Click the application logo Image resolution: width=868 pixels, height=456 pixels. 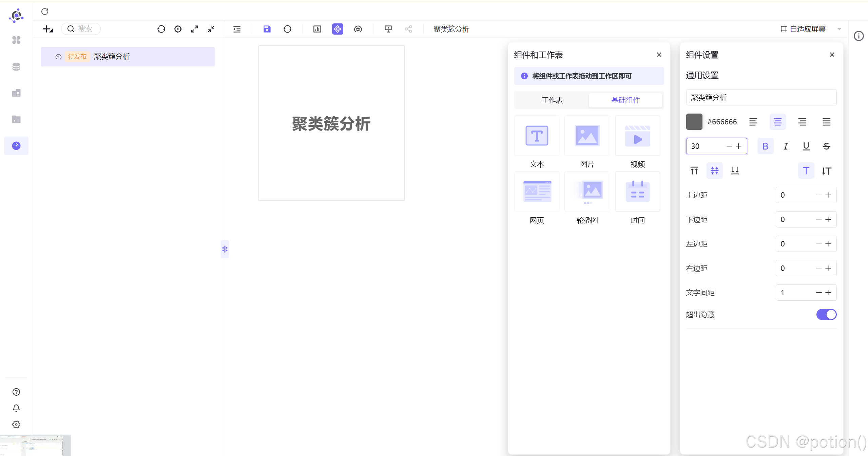(16, 16)
